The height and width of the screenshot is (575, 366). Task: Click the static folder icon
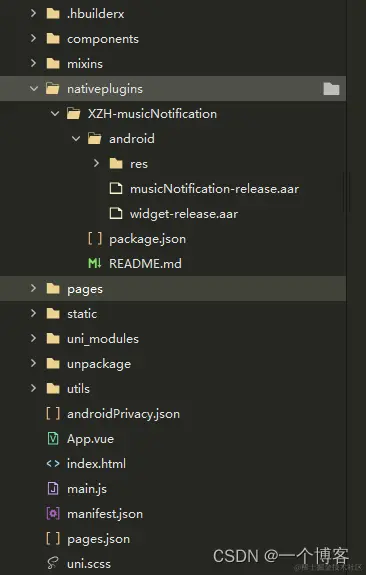pos(53,314)
